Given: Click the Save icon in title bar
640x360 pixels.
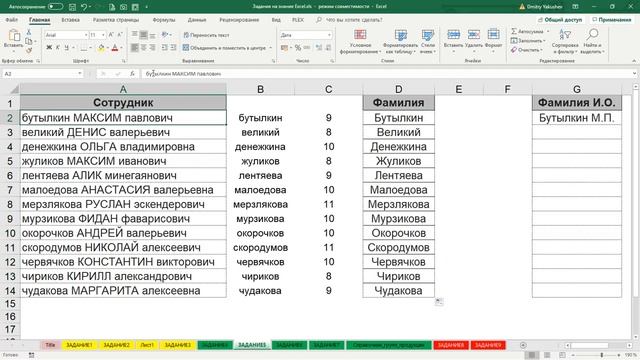Looking at the screenshot, I should click(72, 7).
